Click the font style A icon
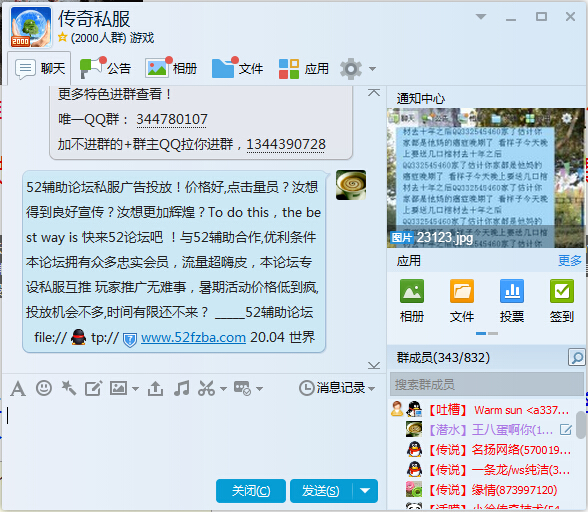The height and width of the screenshot is (512, 588). pyautogui.click(x=18, y=388)
